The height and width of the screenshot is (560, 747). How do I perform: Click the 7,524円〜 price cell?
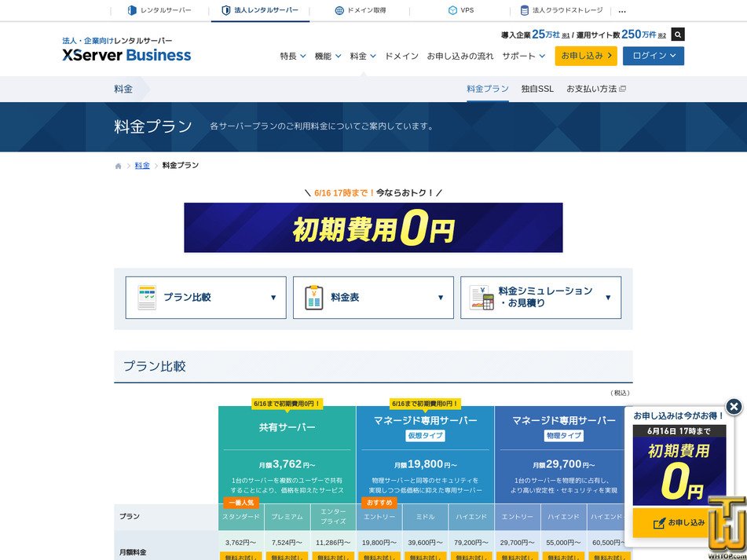287,543
